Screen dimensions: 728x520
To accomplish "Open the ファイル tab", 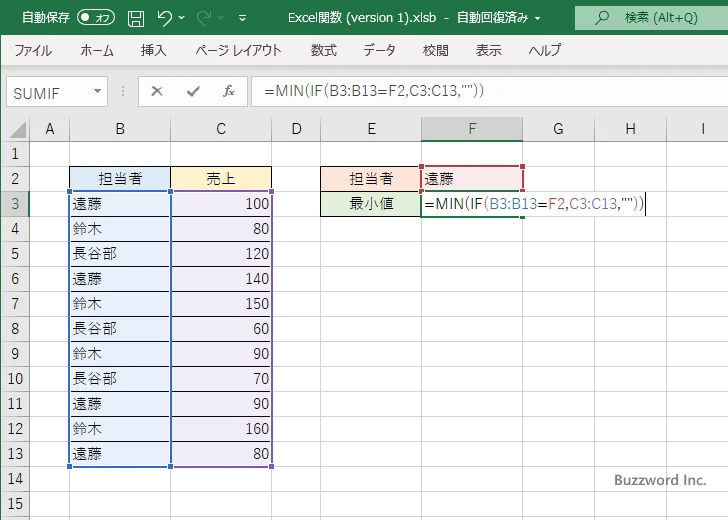I will click(33, 50).
